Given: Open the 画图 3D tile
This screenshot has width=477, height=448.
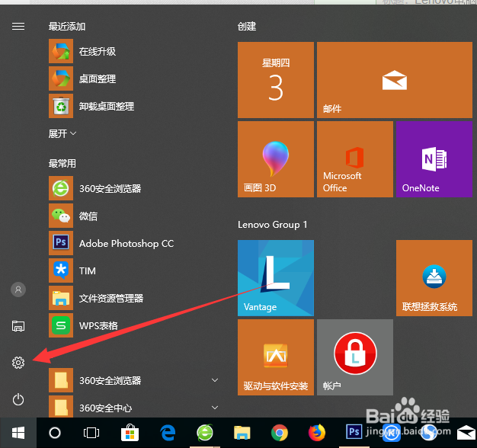Looking at the screenshot, I should pos(276,159).
